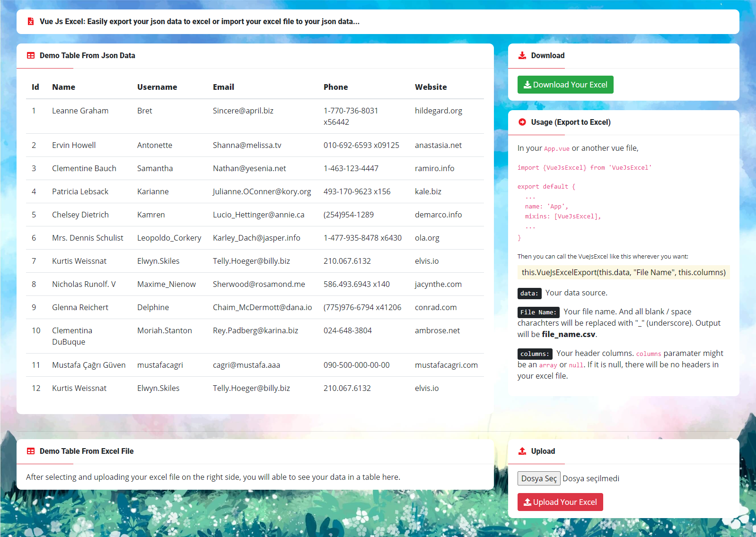Click the Id column header

(x=35, y=87)
